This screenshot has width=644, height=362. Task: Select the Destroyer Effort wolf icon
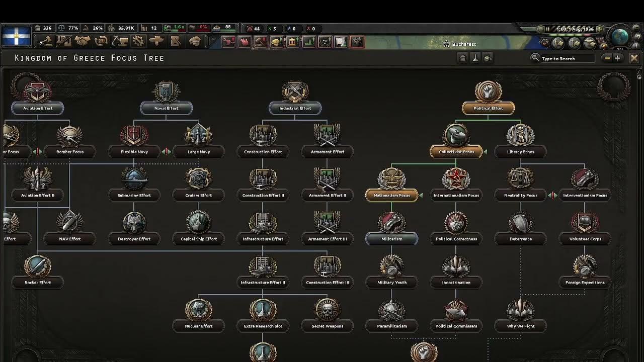(134, 222)
